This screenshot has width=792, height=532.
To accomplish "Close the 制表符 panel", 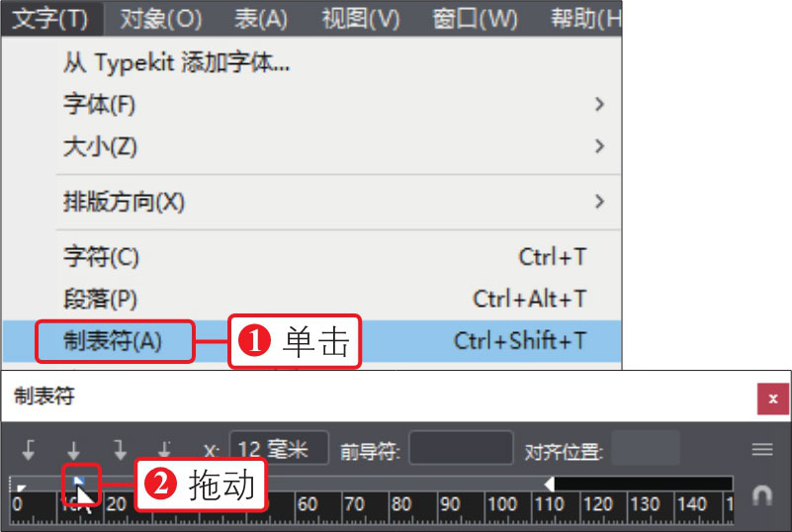I will pyautogui.click(x=772, y=399).
